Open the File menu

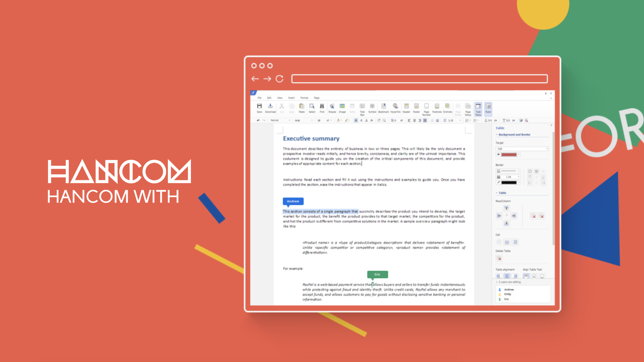(x=260, y=98)
